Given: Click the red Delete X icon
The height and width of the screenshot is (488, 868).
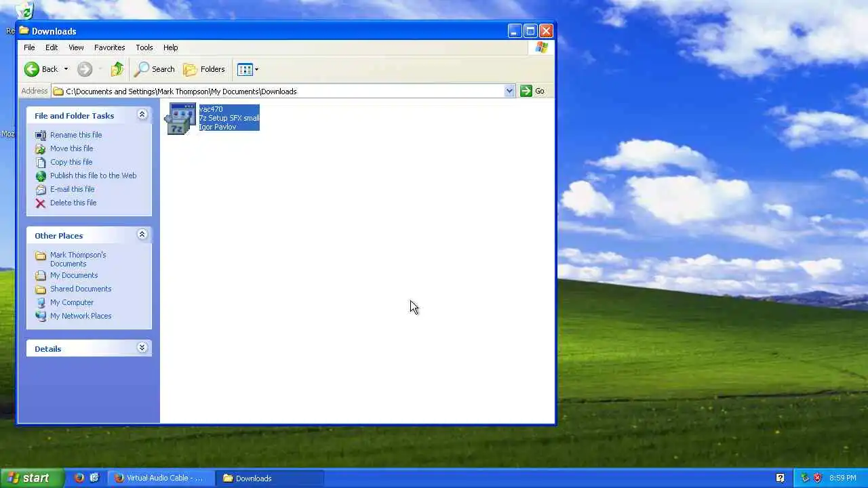Looking at the screenshot, I should (41, 203).
